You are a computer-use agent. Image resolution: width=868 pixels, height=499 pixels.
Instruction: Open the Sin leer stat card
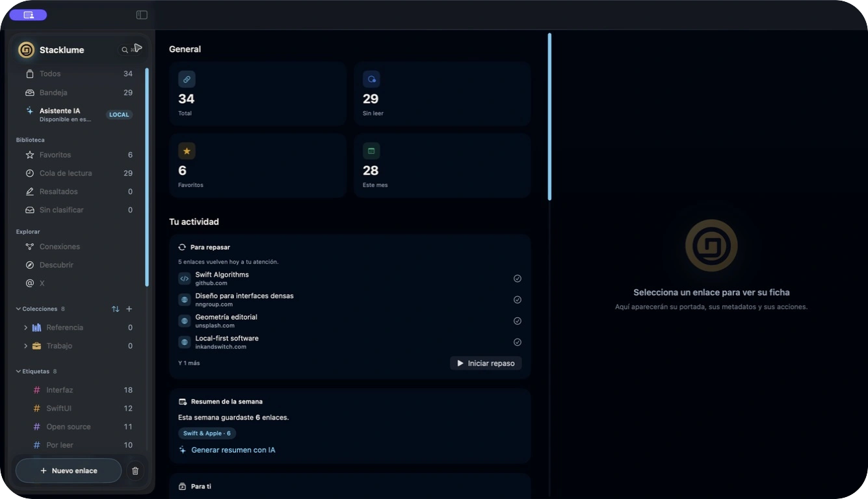pos(442,94)
